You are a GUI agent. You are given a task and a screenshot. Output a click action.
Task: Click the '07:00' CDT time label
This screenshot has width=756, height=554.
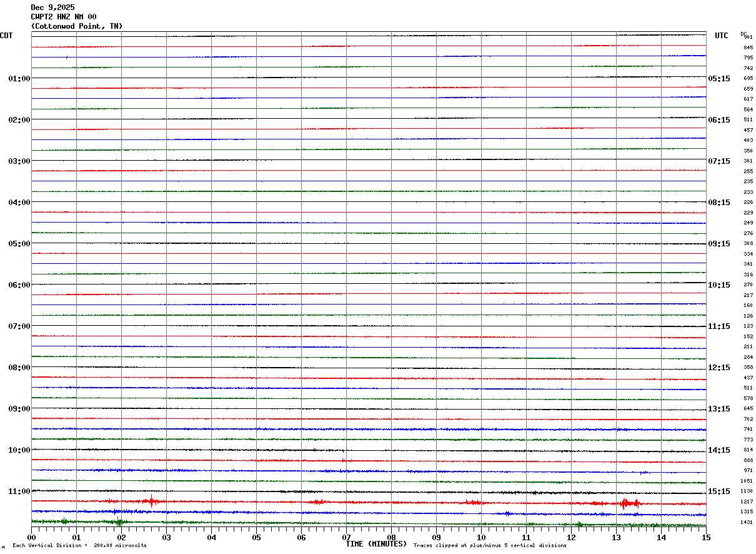point(19,326)
